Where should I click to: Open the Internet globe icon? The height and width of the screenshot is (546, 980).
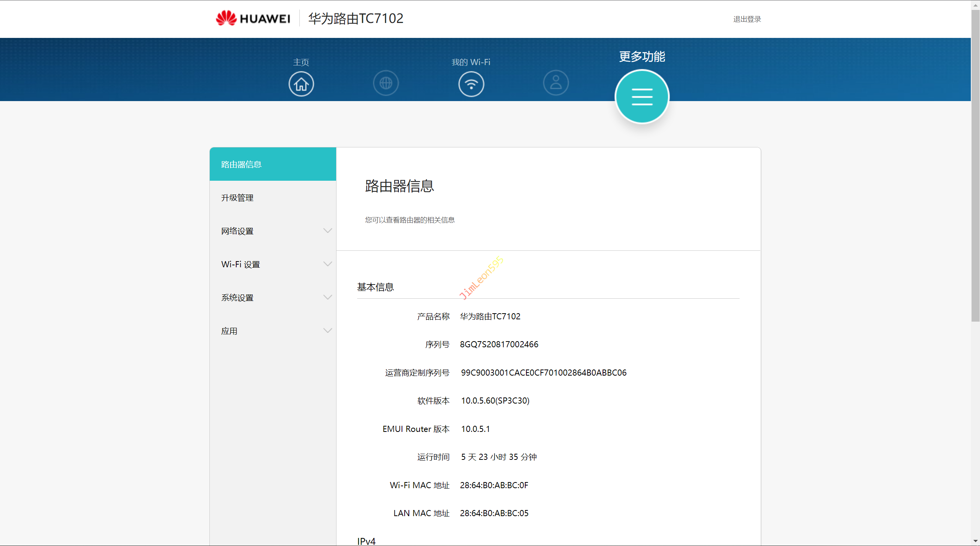tap(386, 83)
